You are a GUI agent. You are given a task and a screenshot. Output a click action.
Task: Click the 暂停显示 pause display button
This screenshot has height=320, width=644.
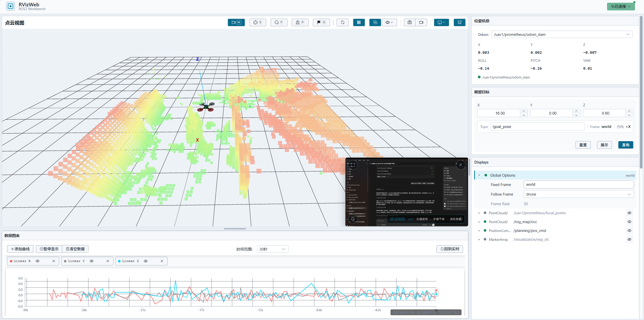(x=49, y=249)
